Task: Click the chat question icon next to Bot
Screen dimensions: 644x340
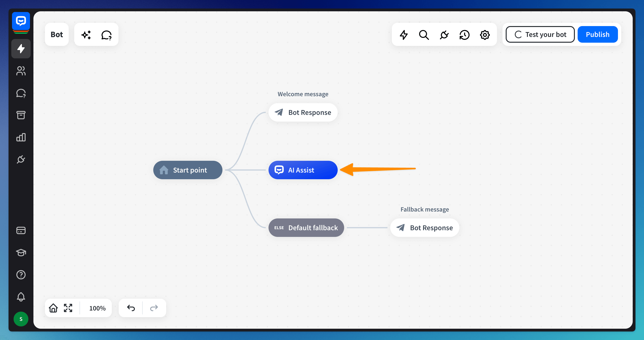Action: pyautogui.click(x=106, y=35)
